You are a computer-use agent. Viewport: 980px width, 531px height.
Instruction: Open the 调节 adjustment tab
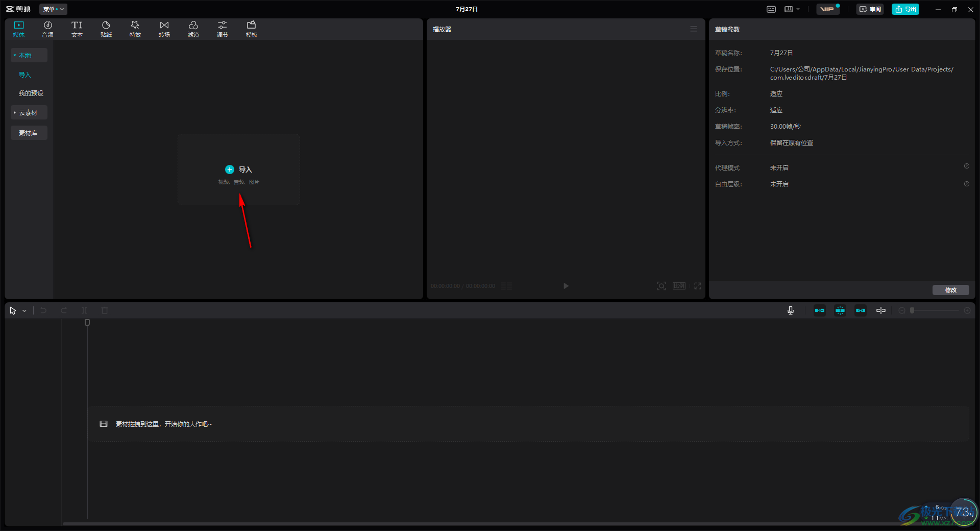(x=223, y=29)
